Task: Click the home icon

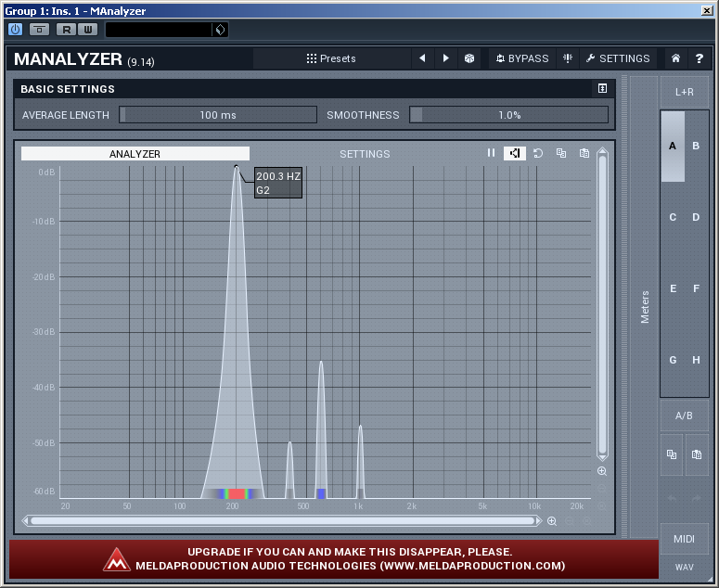Action: coord(675,58)
